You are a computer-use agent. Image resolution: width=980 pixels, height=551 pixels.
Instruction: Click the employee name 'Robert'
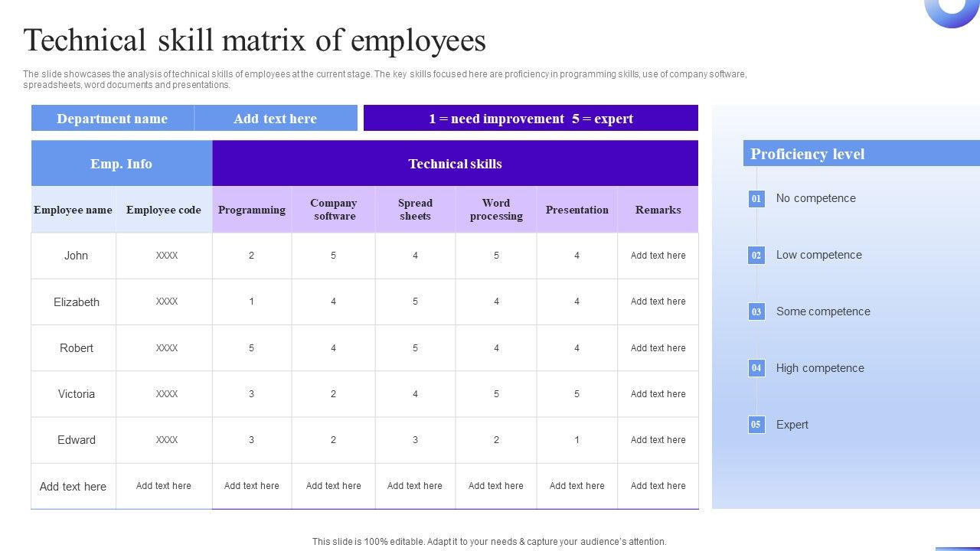click(77, 348)
